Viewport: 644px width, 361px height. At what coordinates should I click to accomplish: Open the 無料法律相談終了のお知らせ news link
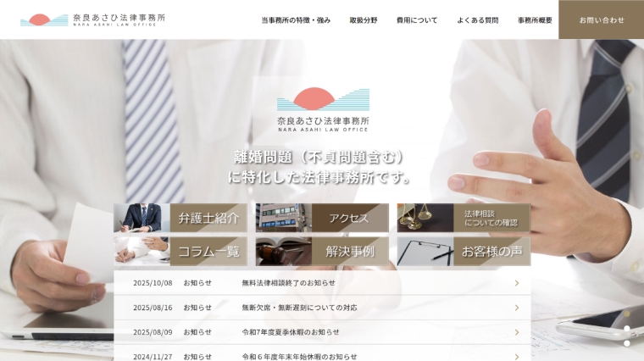click(288, 283)
